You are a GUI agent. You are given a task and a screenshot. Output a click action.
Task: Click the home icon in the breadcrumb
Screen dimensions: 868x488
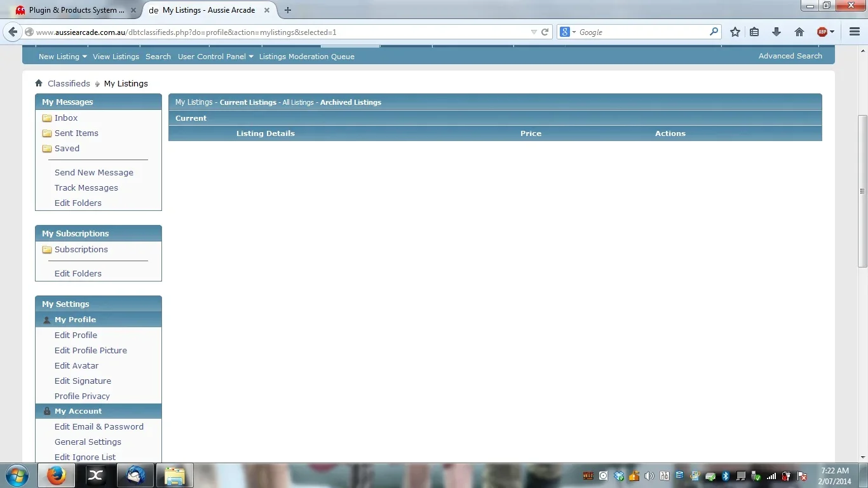pyautogui.click(x=39, y=83)
